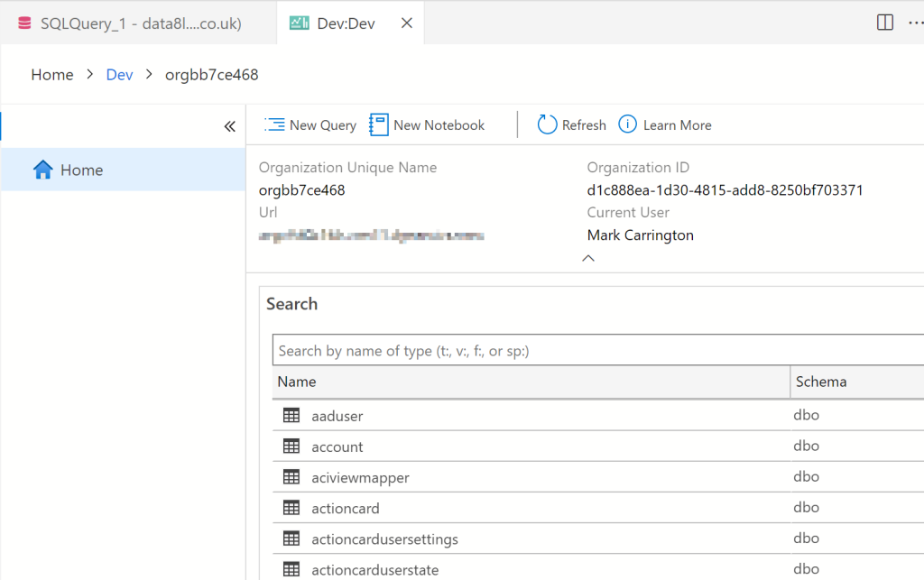Focus the Search by name of type field
The height and width of the screenshot is (580, 924).
[x=598, y=350]
